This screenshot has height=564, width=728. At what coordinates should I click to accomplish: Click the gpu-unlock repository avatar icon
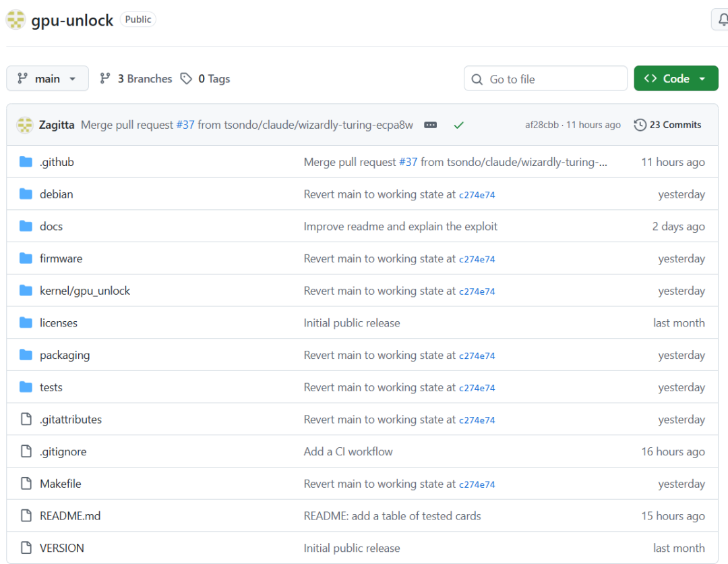coord(16,20)
